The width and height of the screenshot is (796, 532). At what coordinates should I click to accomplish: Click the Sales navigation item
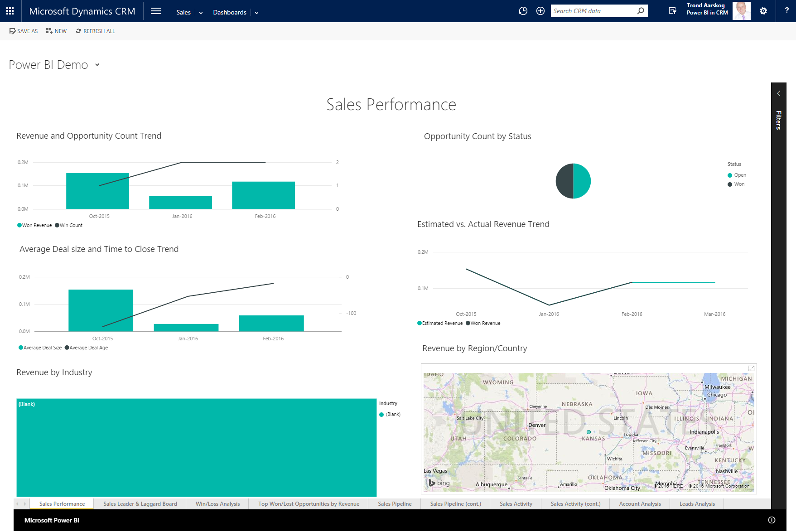coord(183,12)
